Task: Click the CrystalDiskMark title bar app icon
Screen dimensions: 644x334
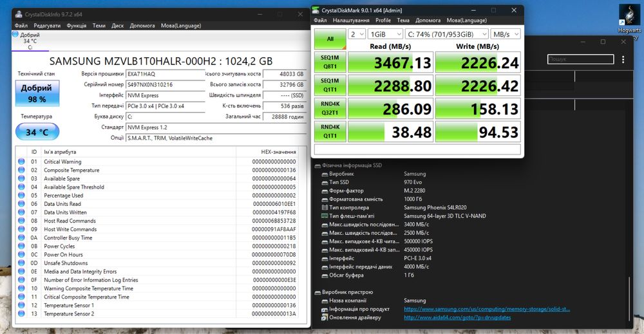Action: [316, 10]
